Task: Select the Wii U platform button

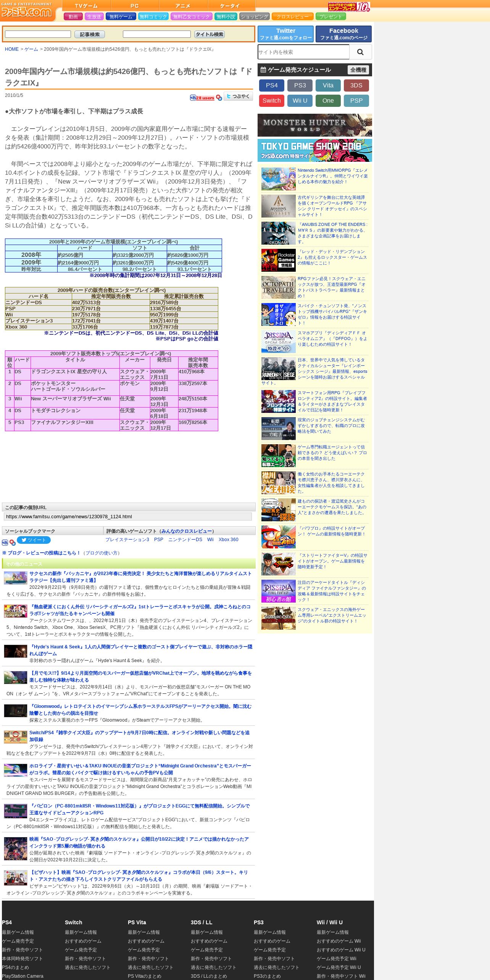Action: click(300, 101)
